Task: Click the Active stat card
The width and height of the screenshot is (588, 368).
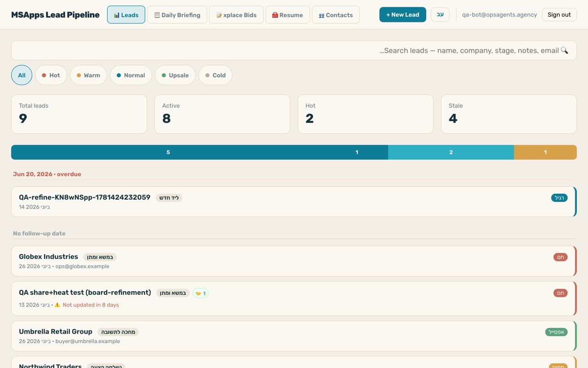Action: coord(222,114)
